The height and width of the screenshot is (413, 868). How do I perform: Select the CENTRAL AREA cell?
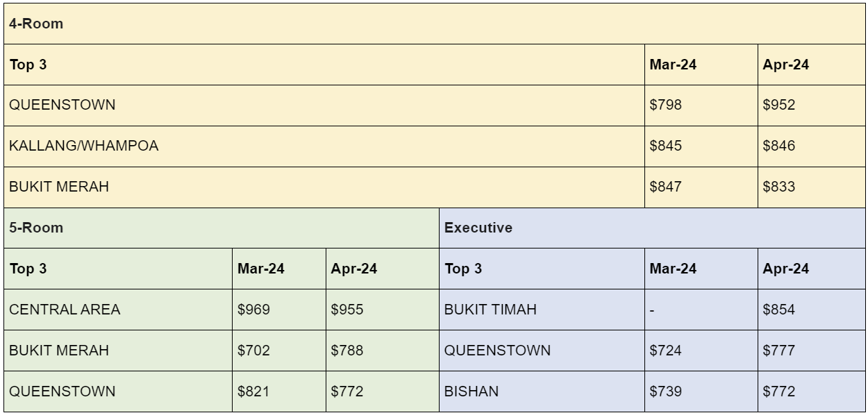(117, 310)
